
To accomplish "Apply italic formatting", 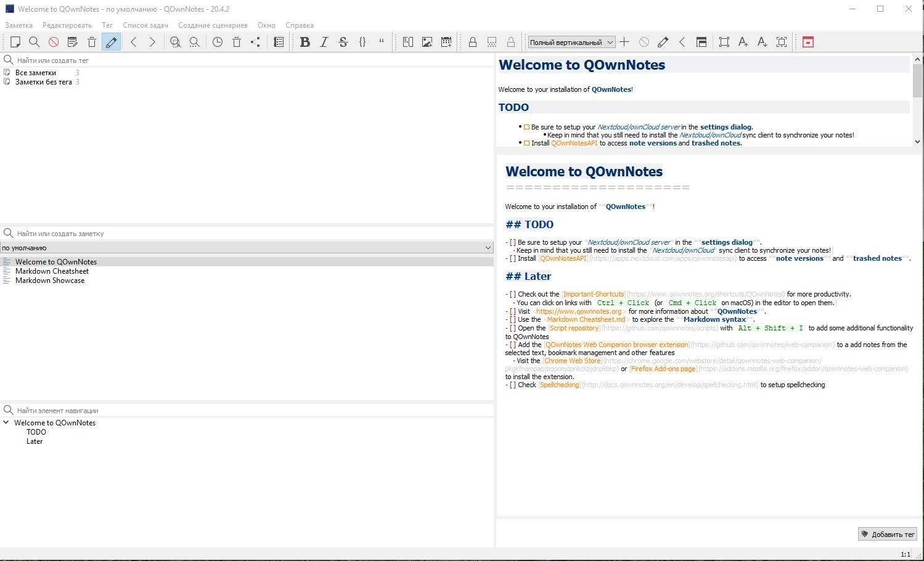I will [324, 42].
